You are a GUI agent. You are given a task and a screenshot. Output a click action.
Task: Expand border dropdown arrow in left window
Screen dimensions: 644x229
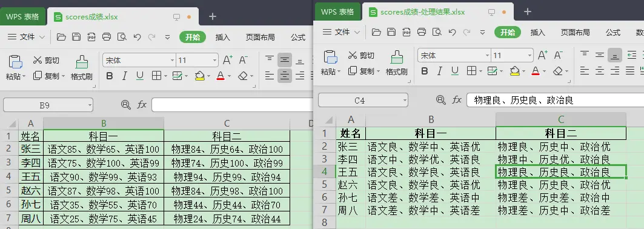165,76
